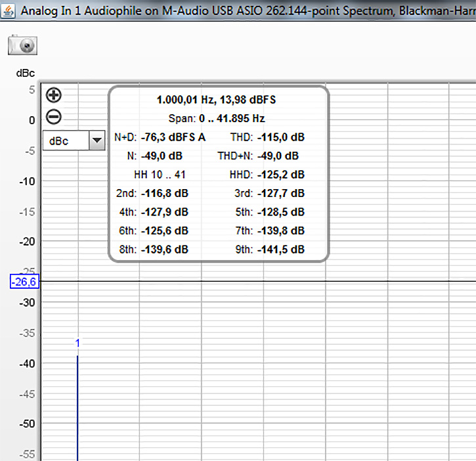The image size is (476, 461).
Task: Capture graph with the camera icon
Action: tap(22, 45)
